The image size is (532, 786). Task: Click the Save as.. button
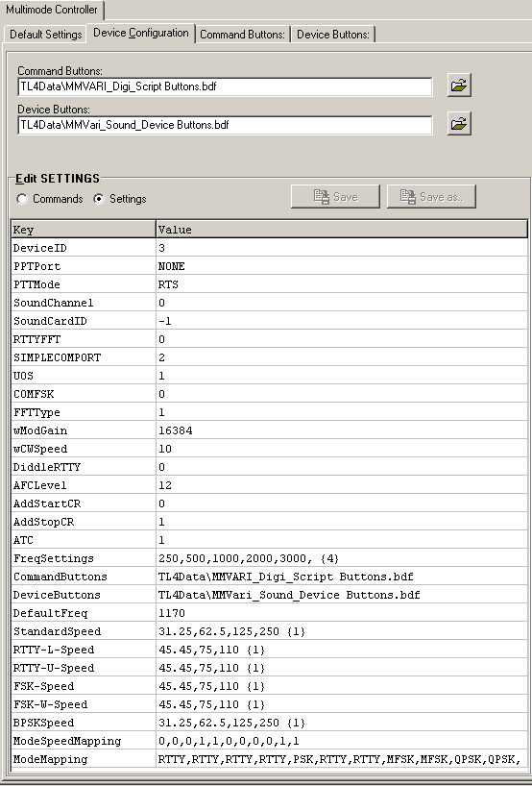pos(431,196)
